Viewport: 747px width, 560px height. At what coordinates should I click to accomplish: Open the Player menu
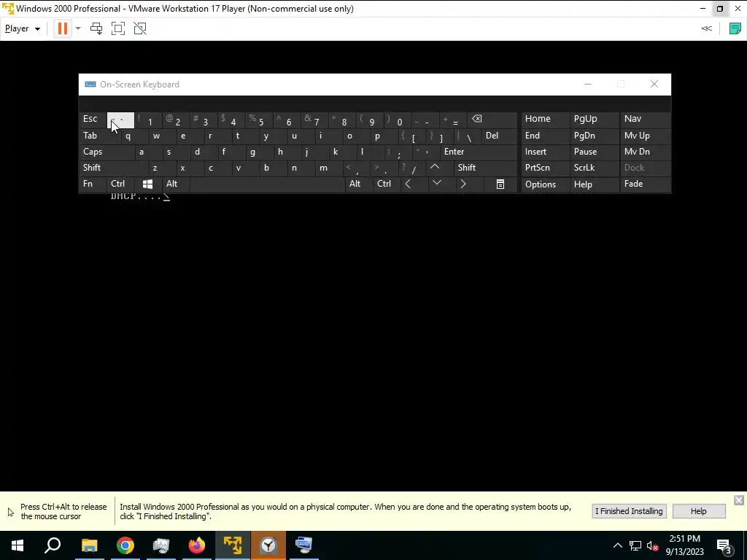(23, 28)
